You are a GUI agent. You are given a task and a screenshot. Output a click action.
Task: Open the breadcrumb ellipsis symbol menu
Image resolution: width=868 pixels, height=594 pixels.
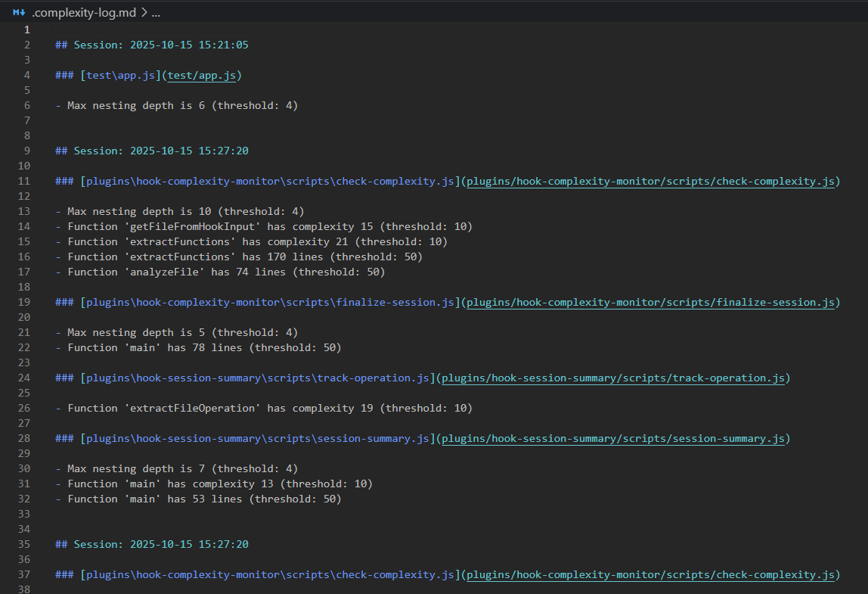click(x=156, y=12)
